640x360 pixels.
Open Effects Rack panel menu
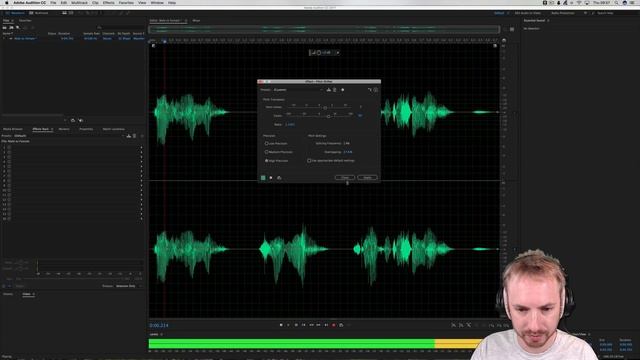(52, 129)
